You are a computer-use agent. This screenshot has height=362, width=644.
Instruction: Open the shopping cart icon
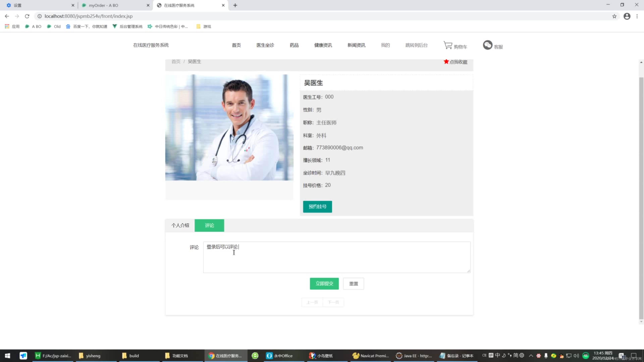[448, 45]
